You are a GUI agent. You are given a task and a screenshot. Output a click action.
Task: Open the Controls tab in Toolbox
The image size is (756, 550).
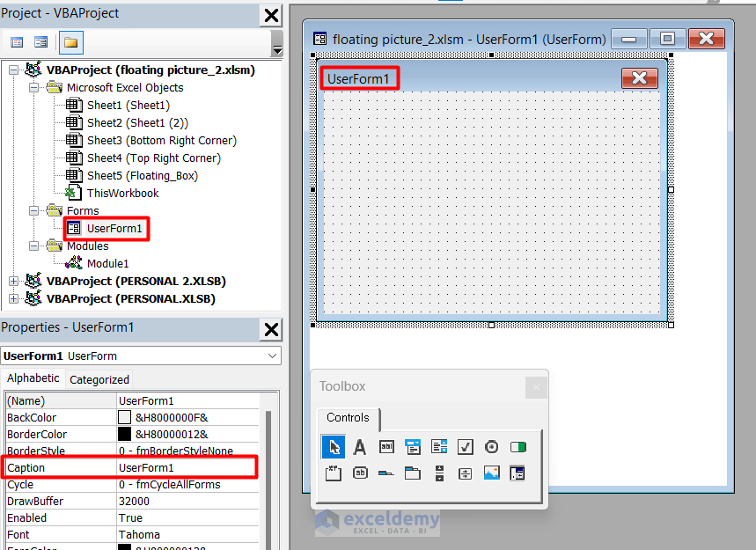[349, 417]
